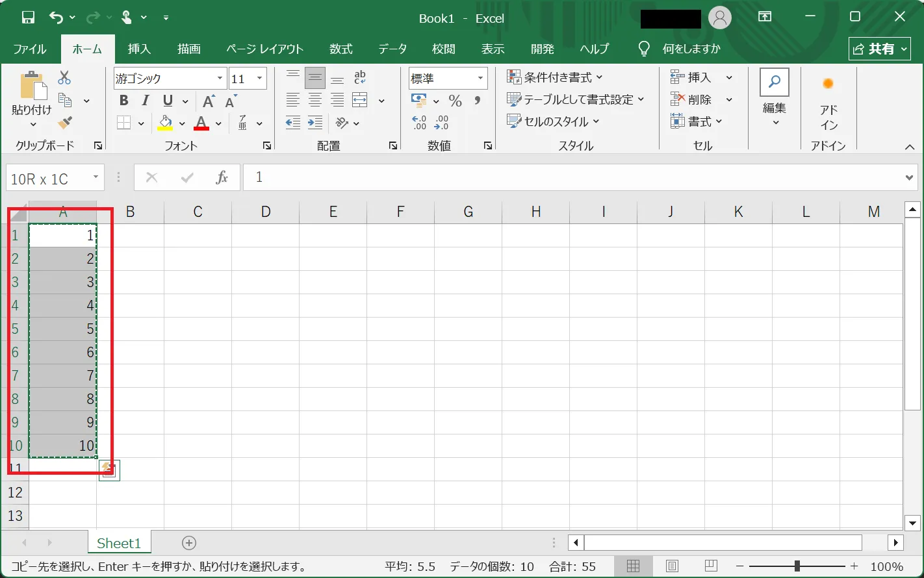This screenshot has height=578, width=924.
Task: Click the Insert Function fx icon
Action: point(222,178)
